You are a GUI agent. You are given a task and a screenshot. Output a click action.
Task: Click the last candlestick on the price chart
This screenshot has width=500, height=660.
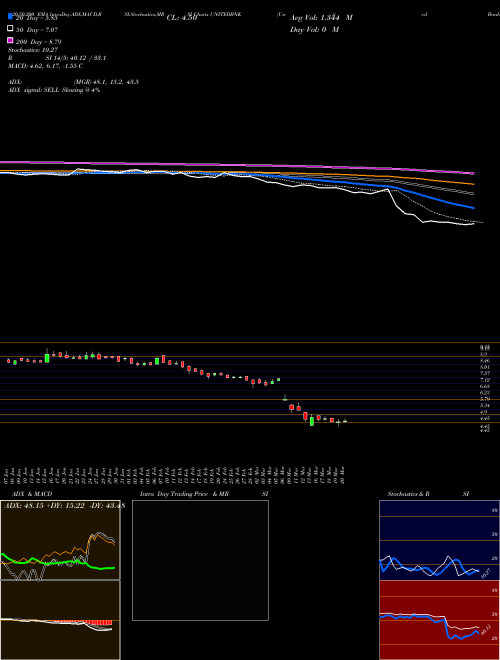tap(345, 421)
